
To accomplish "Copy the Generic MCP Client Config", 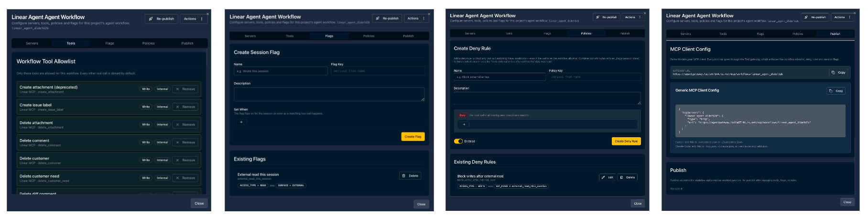I will click(x=836, y=91).
